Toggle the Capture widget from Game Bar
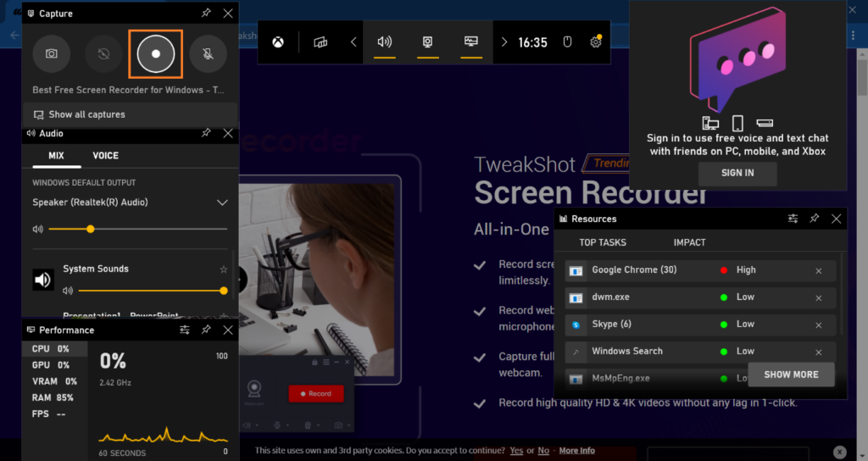 coord(428,42)
